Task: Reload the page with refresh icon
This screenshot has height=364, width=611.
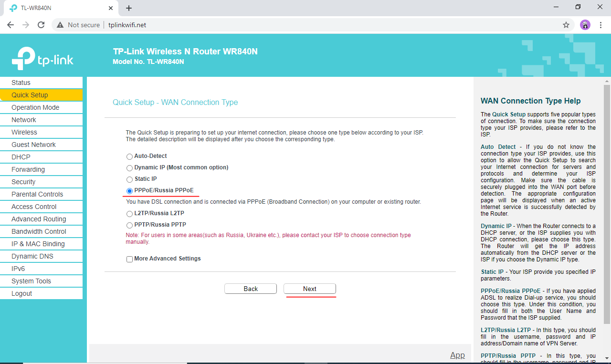Action: 41,25
